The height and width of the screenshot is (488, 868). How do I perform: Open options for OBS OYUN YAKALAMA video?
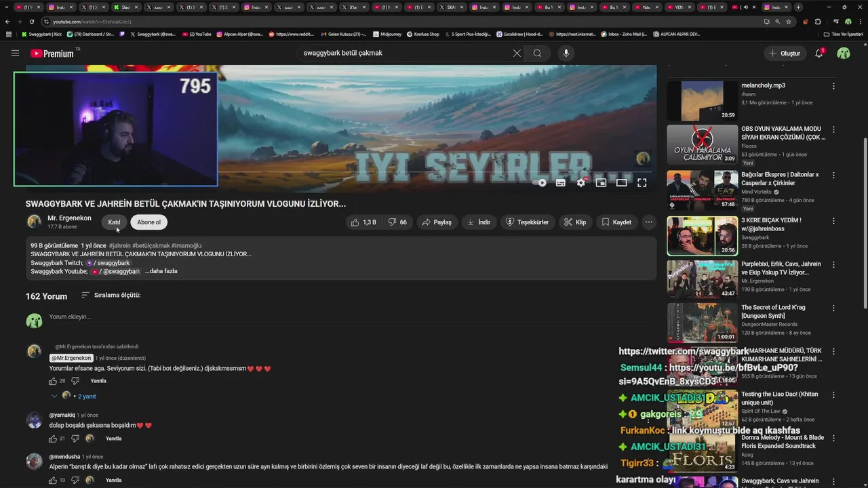833,129
